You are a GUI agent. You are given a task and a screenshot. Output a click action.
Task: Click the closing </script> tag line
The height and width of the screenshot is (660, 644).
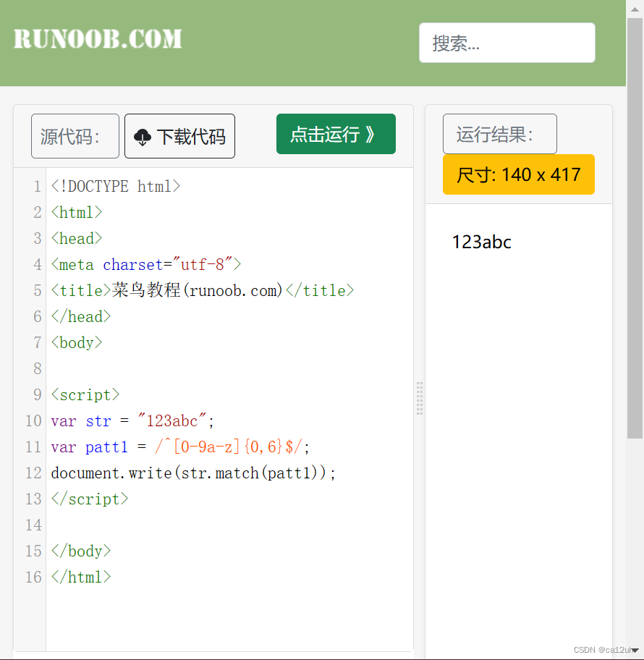90,499
